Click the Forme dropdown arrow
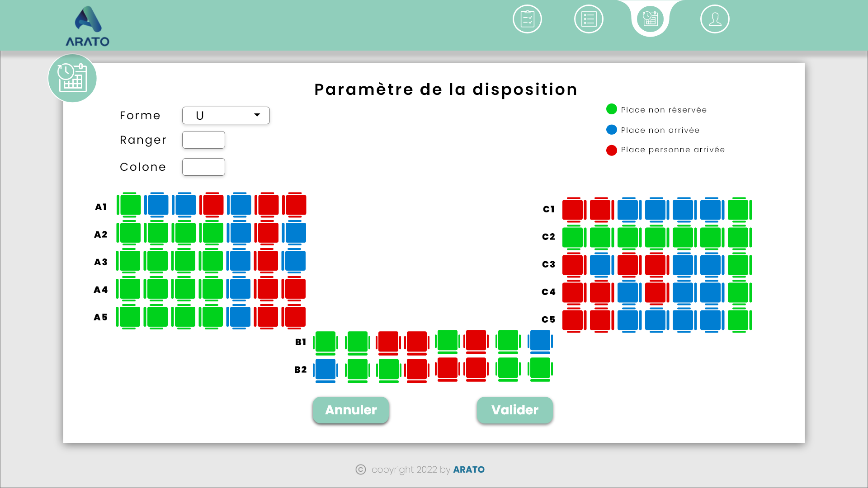The image size is (868, 488). pos(257,115)
